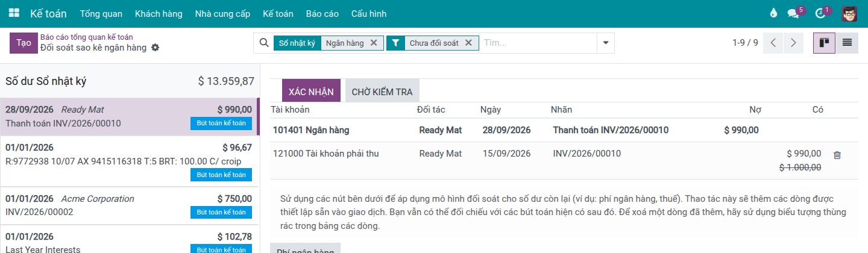This screenshot has height=253, width=868.
Task: Delete the INV/2026/00010 line with trash icon
Action: coord(837,155)
